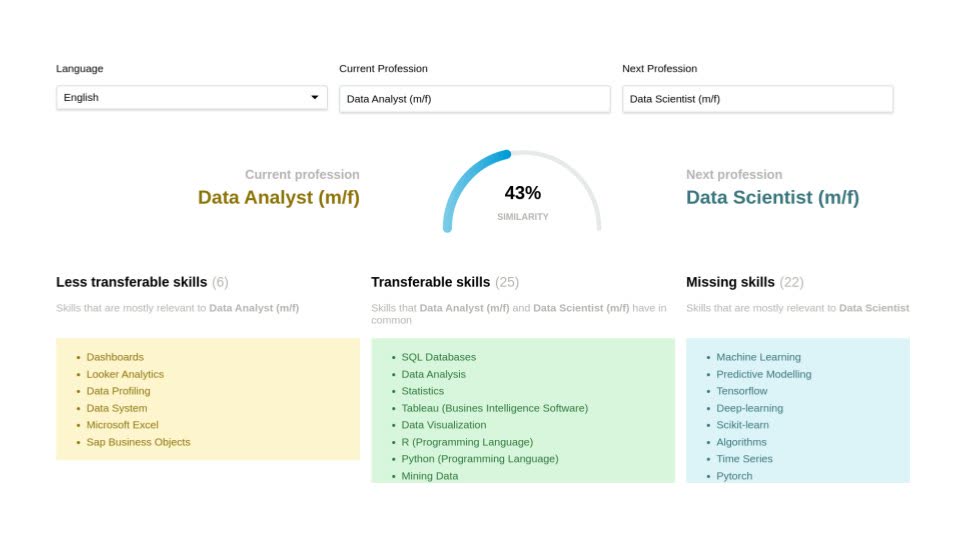Select Tableau (Busines Intelligence Software) item

[495, 408]
